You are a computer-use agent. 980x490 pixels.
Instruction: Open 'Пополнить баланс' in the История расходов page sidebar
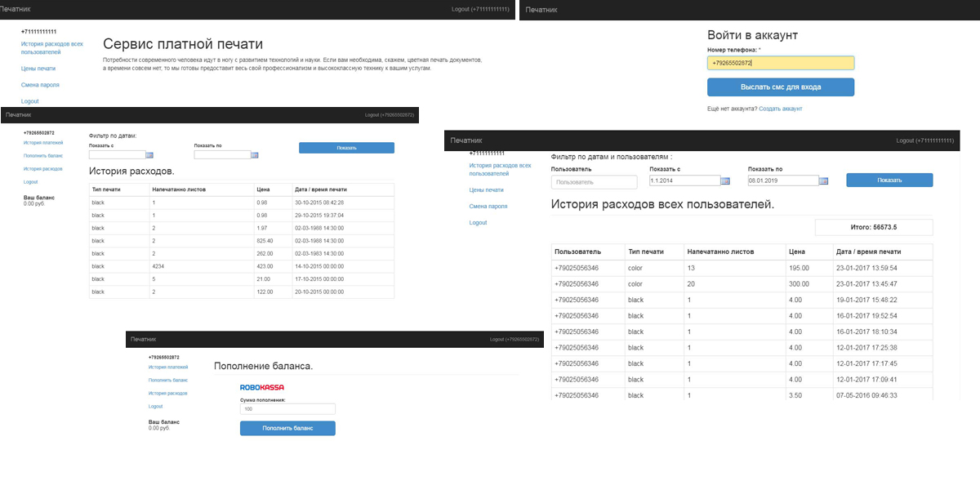[x=43, y=155]
